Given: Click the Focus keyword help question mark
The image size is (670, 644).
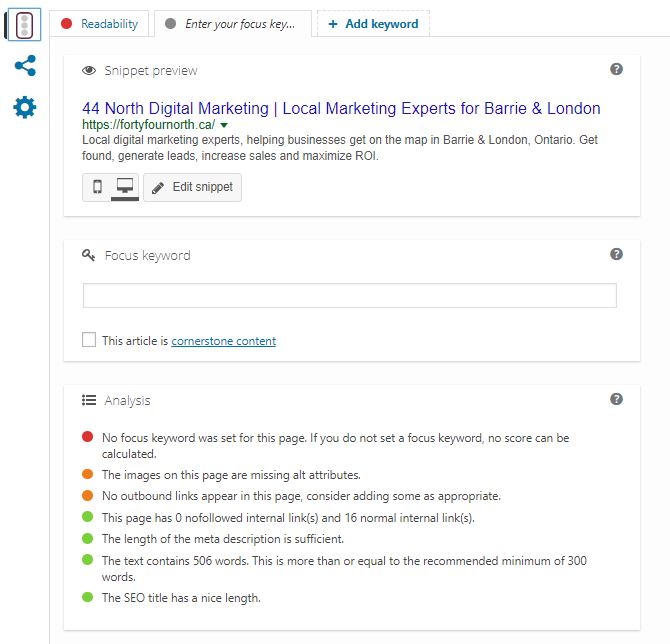Looking at the screenshot, I should tap(616, 254).
